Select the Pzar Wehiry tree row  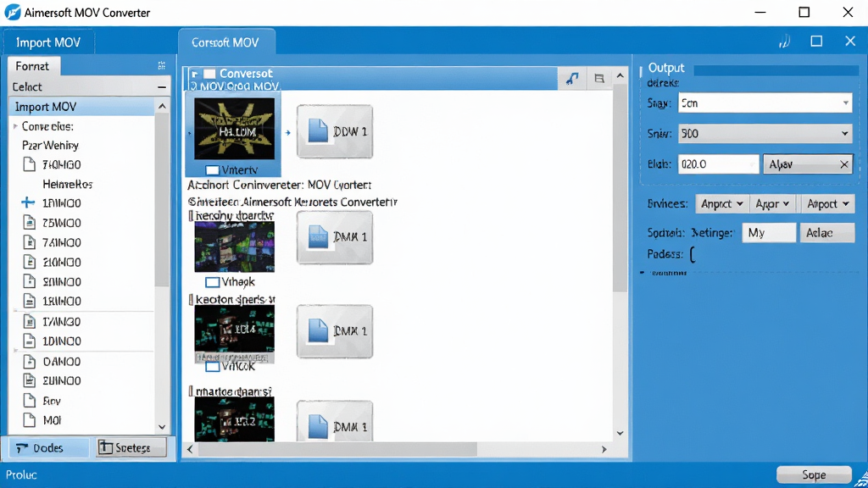[50, 146]
